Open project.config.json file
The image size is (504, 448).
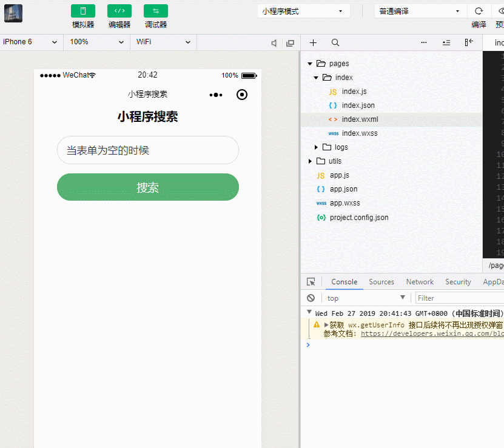(358, 217)
